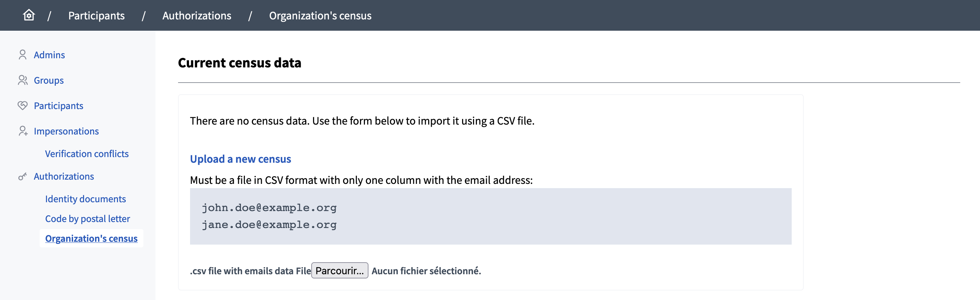This screenshot has width=980, height=300.
Task: Open the Admins sidebar link
Action: click(x=49, y=55)
